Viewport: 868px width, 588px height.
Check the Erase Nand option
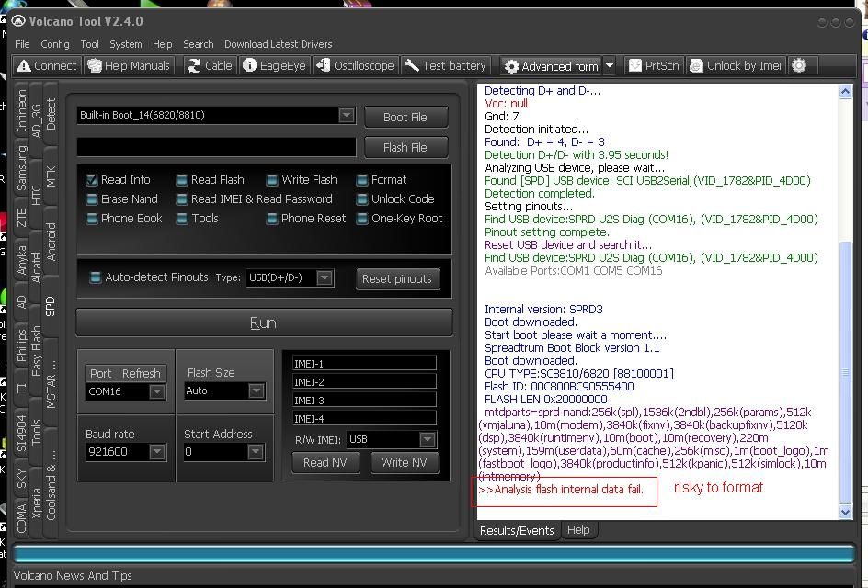click(x=92, y=199)
